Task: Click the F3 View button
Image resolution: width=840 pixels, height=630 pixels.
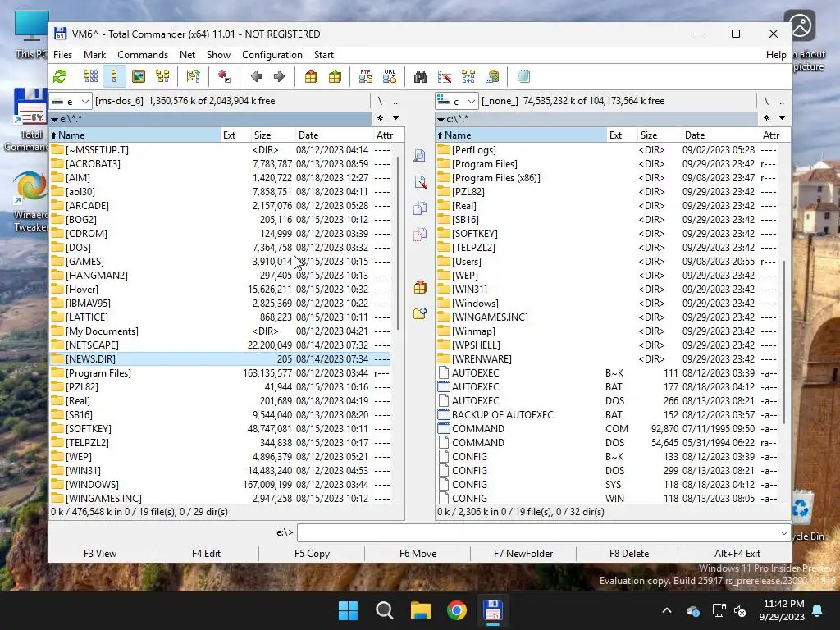Action: [x=100, y=554]
